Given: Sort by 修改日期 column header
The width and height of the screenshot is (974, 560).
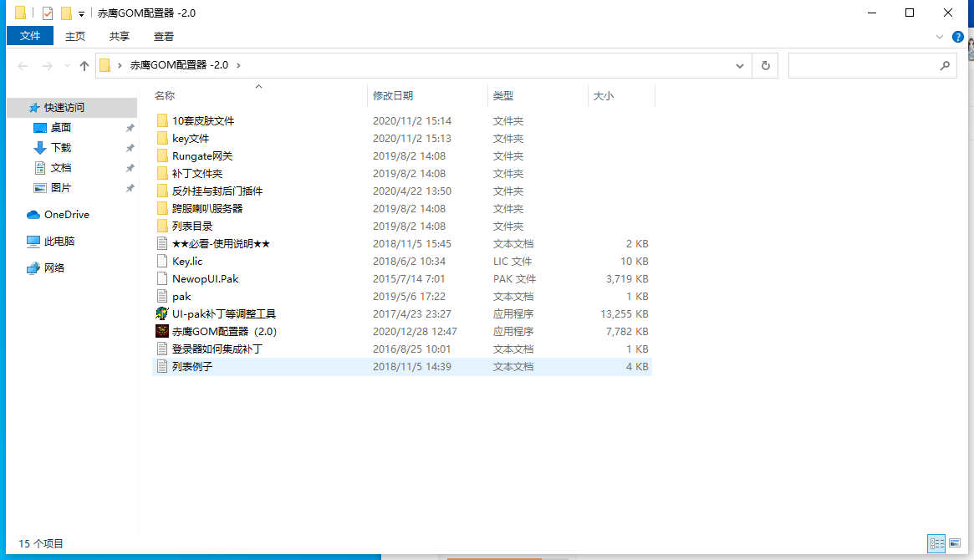Looking at the screenshot, I should (393, 95).
